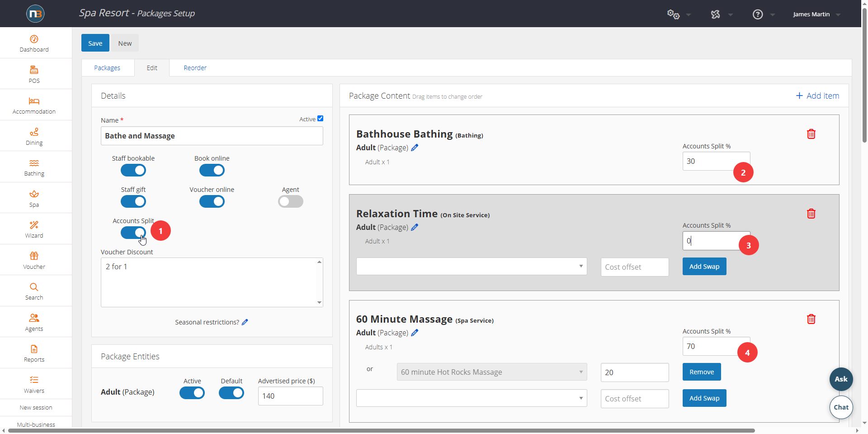Click the Advertised price field showing 140
Viewport: 868px width, 434px height.
(291, 396)
